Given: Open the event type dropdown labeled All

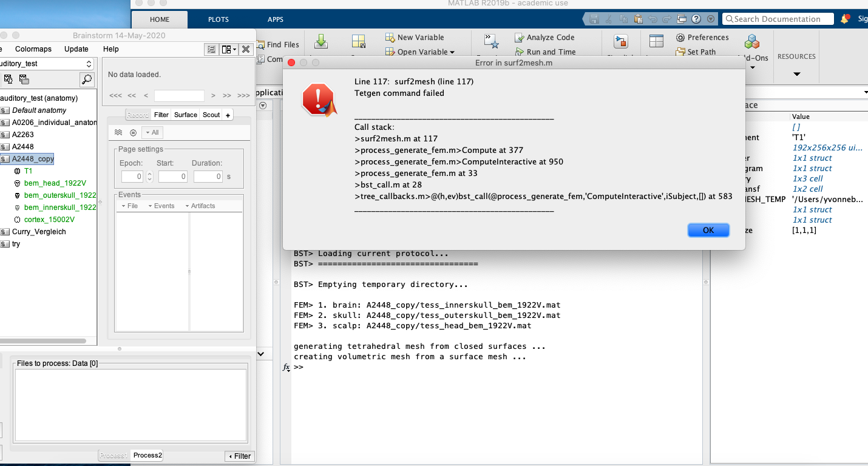Looking at the screenshot, I should (152, 132).
